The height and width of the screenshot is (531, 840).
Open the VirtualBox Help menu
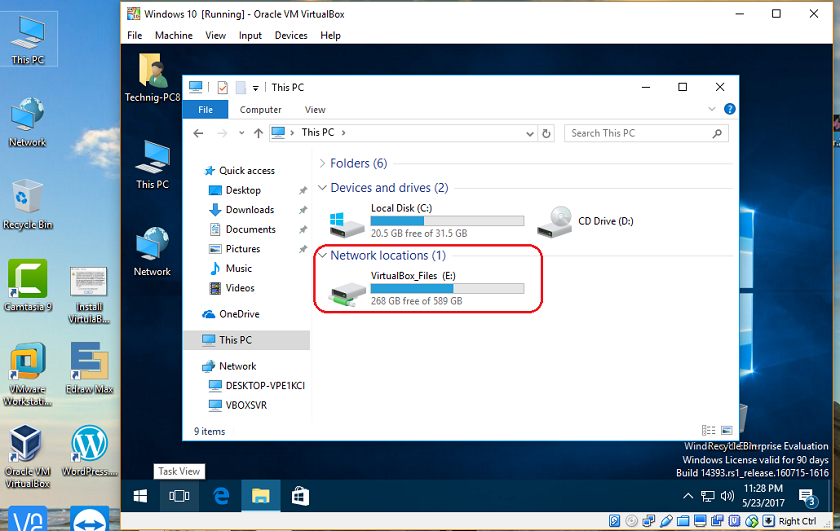[x=330, y=35]
